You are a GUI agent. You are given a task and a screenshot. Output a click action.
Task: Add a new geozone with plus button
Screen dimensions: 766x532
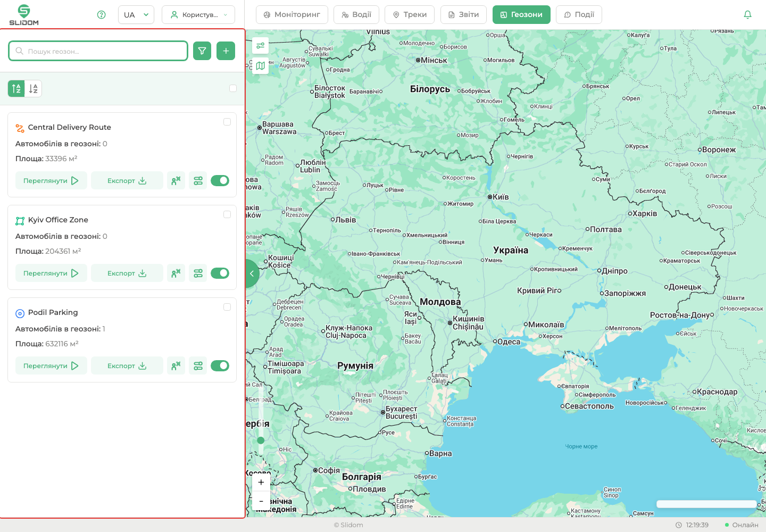point(226,51)
